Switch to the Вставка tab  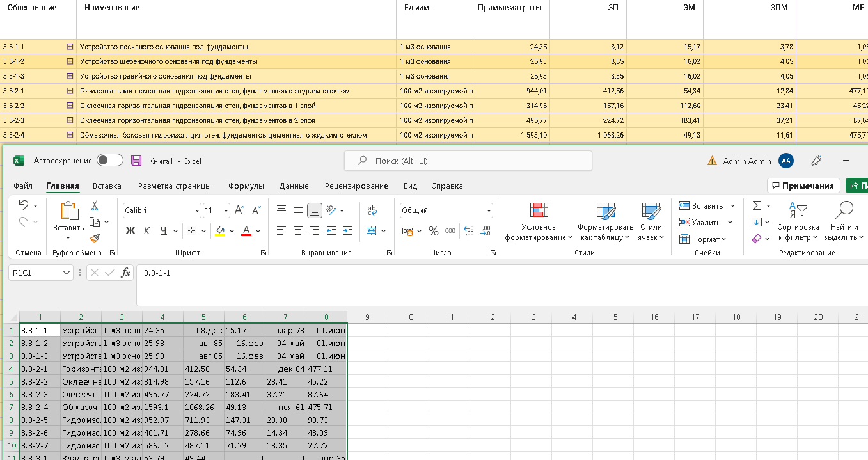click(x=107, y=186)
